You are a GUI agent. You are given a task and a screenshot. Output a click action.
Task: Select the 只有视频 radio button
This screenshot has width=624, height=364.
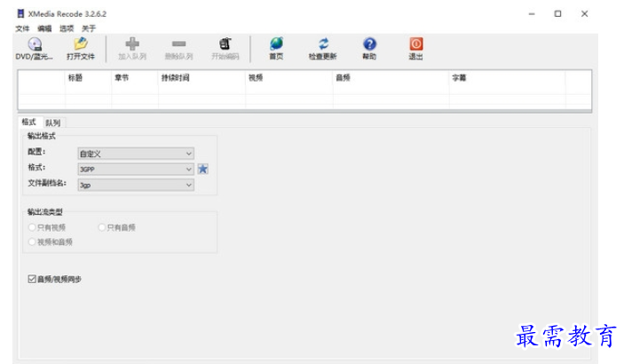[32, 227]
